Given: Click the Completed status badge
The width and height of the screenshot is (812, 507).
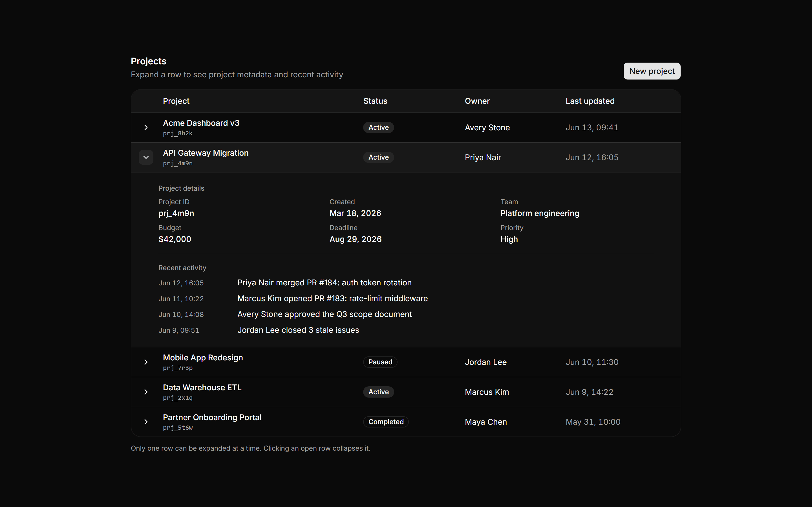Looking at the screenshot, I should 386,422.
